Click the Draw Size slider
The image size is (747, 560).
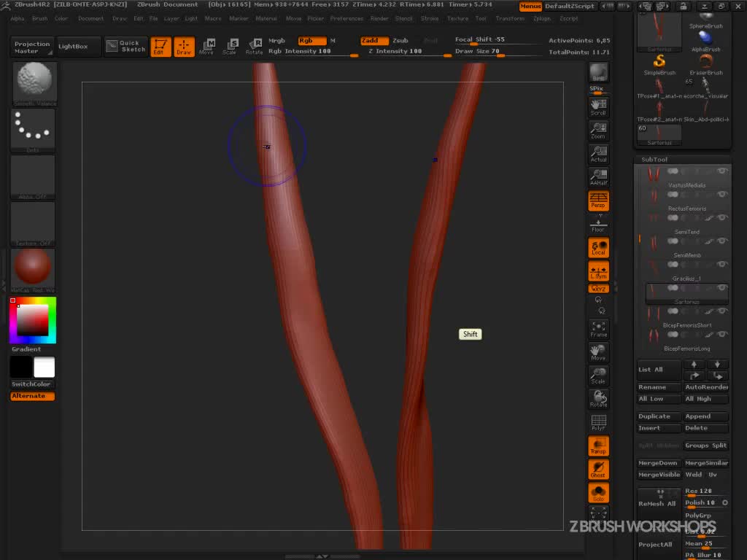(x=498, y=52)
